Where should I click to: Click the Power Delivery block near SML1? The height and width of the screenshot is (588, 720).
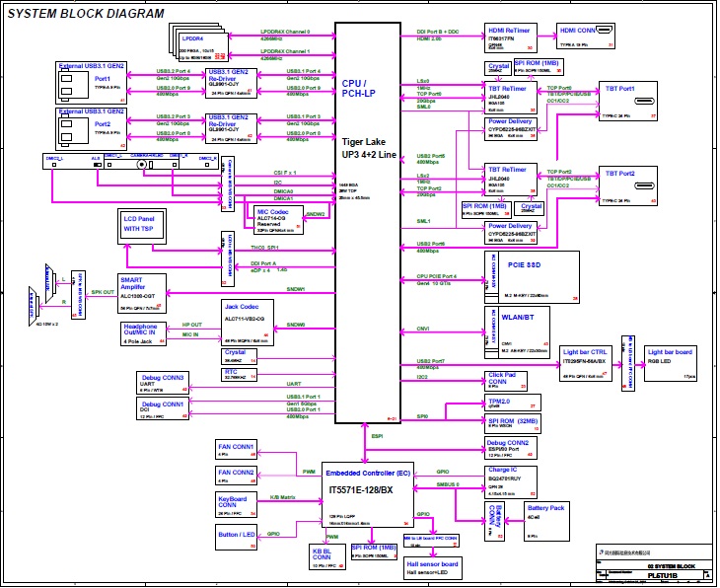(x=511, y=233)
